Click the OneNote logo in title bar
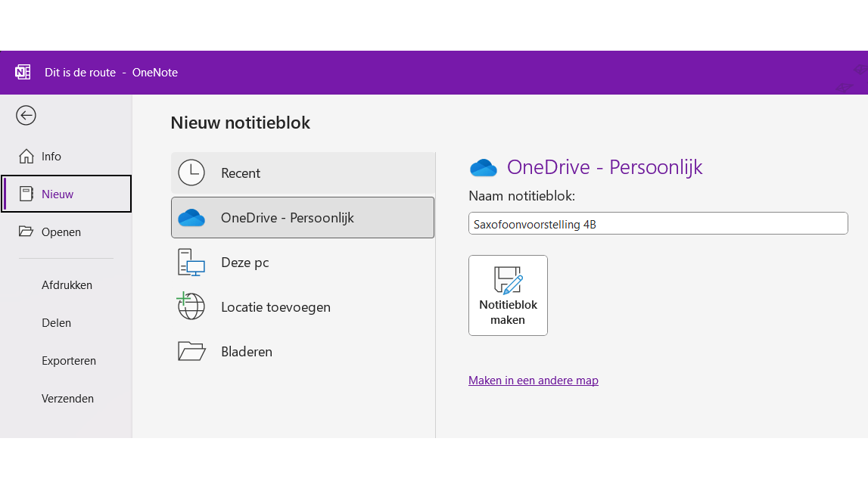 (x=23, y=73)
